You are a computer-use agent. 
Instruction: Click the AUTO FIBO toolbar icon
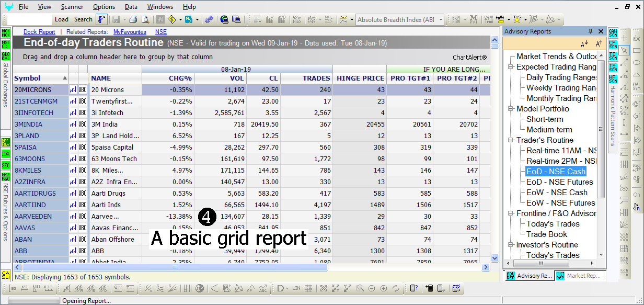click(456, 19)
